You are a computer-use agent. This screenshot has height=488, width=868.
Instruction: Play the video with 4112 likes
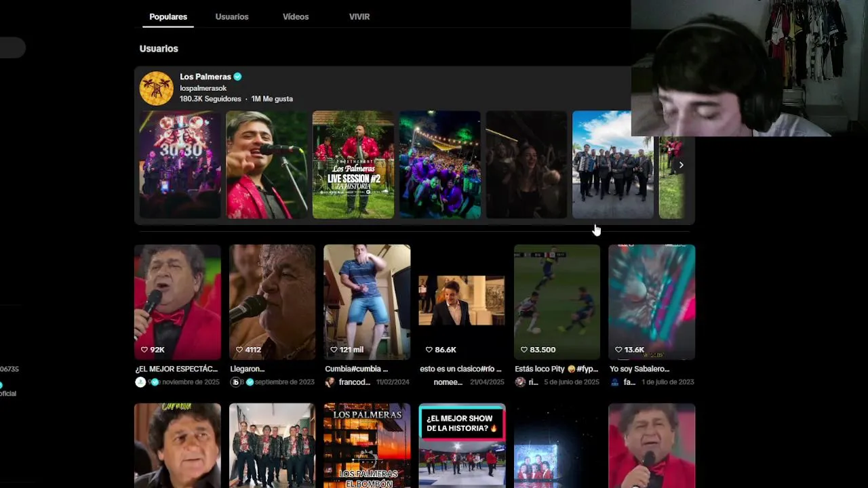click(273, 302)
